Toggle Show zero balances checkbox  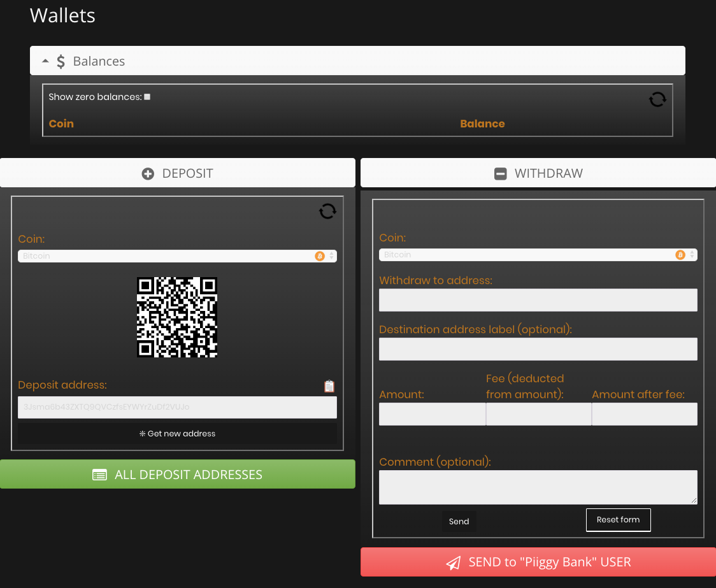(x=147, y=97)
